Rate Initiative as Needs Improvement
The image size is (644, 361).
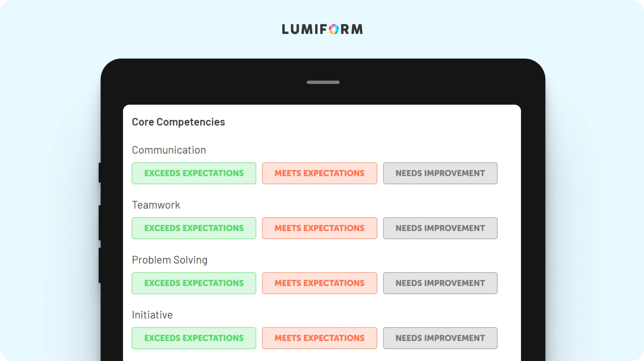[x=440, y=338]
